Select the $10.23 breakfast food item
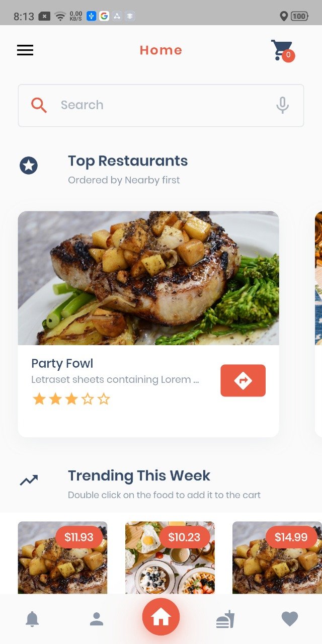The height and width of the screenshot is (644, 322). [x=170, y=557]
